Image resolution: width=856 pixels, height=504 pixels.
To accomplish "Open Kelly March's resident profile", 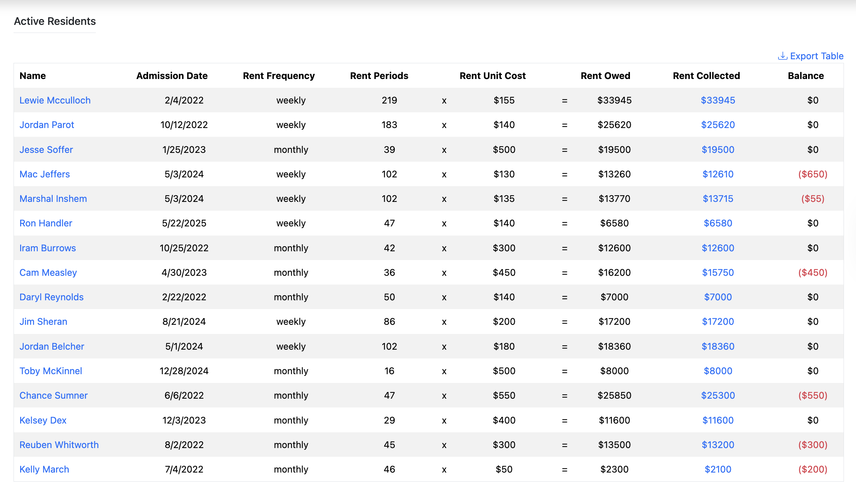I will coord(44,469).
